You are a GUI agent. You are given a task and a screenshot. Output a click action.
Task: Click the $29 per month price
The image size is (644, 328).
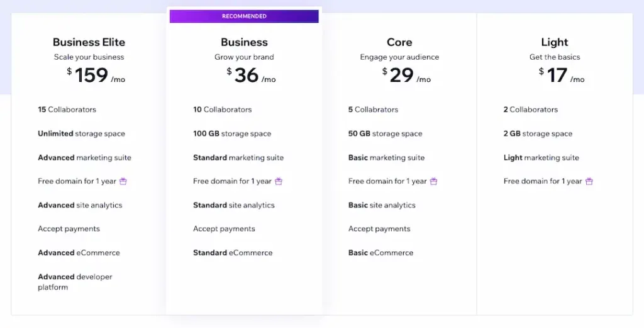[x=406, y=76]
